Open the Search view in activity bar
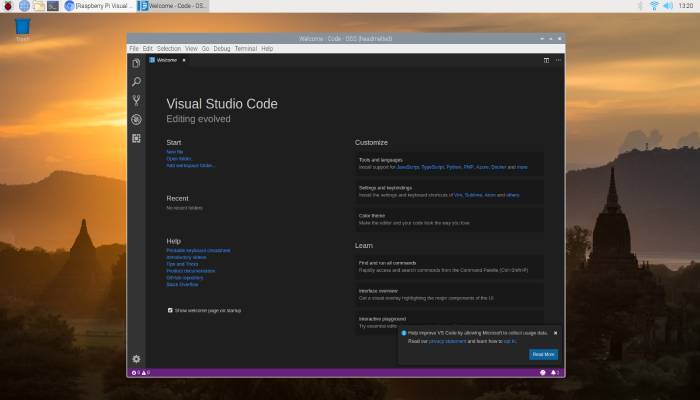Screen dimensions: 700x400 coord(136,81)
